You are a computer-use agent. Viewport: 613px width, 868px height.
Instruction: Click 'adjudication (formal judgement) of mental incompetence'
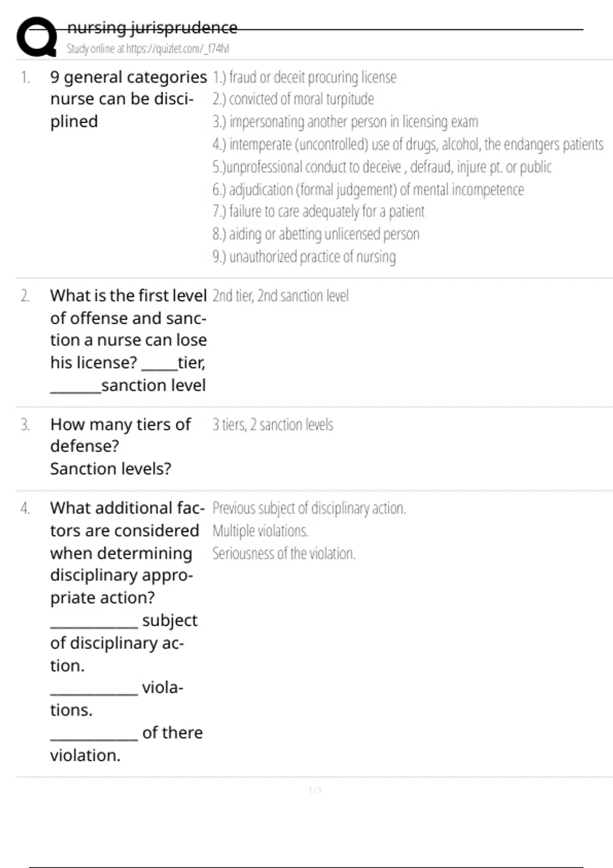368,190
